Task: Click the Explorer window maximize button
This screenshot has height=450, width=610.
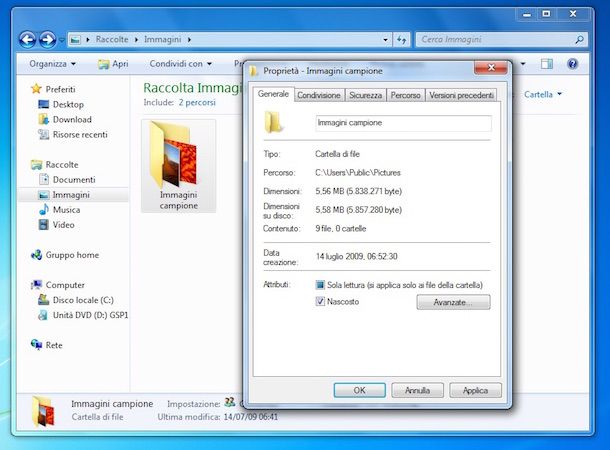Action: (x=546, y=14)
